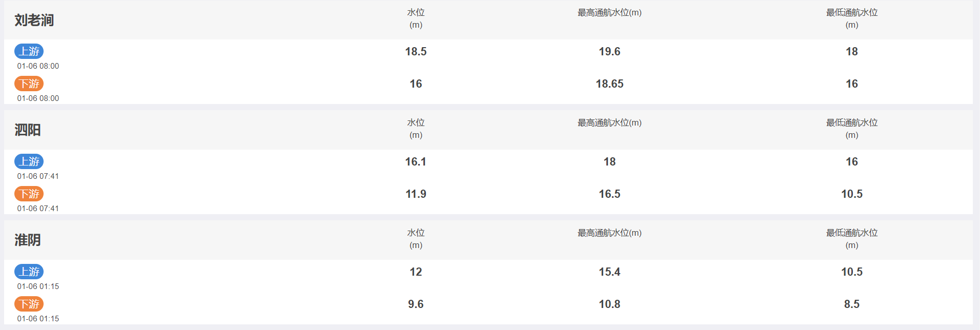Click the 刘老涧 station heading

tap(34, 20)
